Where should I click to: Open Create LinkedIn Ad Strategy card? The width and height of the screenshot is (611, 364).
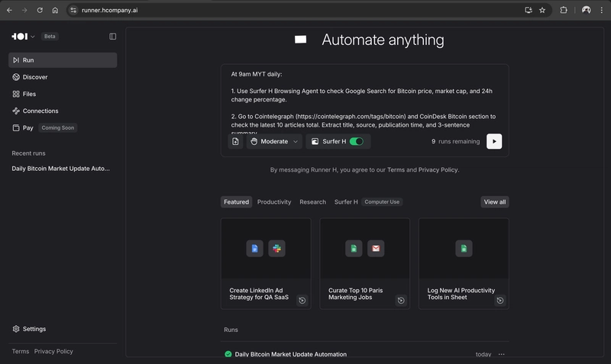266,263
